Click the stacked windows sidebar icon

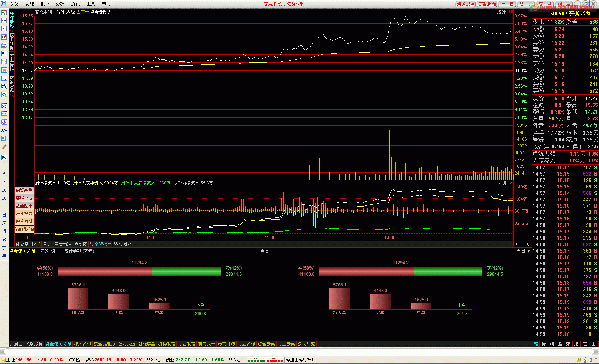coord(4,45)
